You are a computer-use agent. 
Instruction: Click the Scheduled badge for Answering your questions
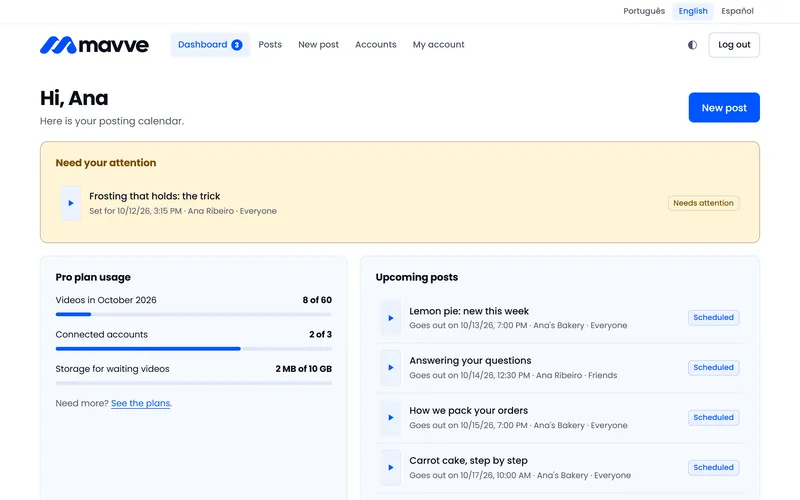click(x=713, y=367)
